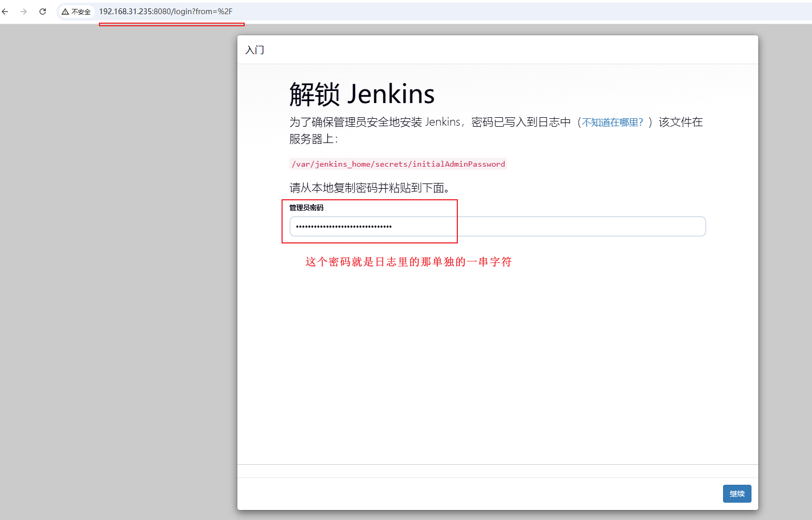Click the 继续 button
Image resolution: width=812 pixels, height=520 pixels.
(737, 494)
